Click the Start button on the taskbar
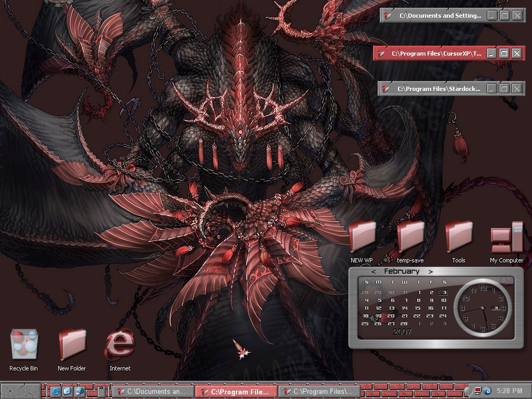 pos(21,391)
